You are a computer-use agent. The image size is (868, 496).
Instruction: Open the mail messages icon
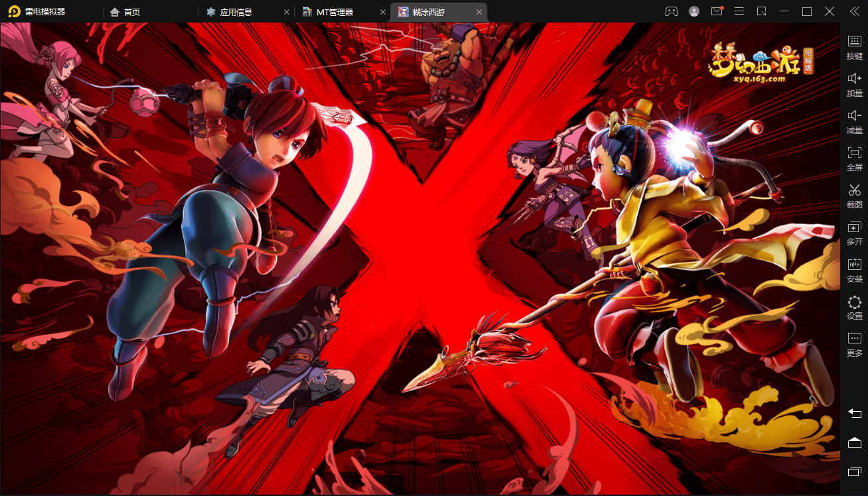(x=717, y=11)
